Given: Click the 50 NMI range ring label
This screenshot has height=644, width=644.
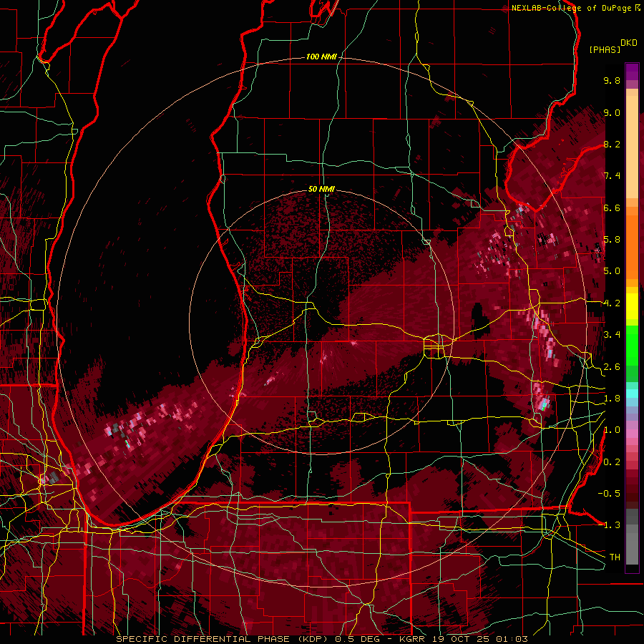Looking at the screenshot, I should point(321,189).
